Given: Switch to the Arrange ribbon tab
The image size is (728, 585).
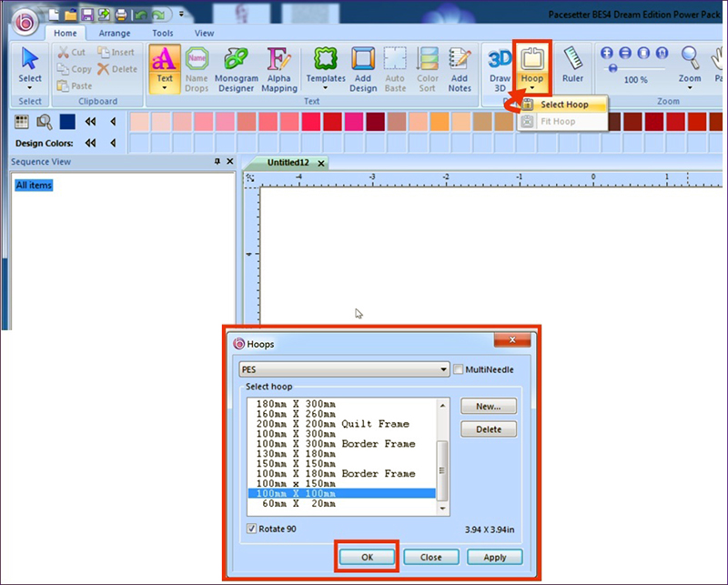Looking at the screenshot, I should [x=115, y=34].
